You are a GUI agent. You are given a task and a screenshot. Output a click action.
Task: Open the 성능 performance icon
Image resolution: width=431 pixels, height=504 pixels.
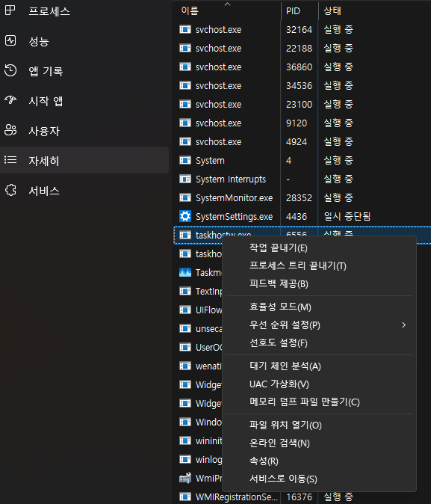[x=10, y=41]
